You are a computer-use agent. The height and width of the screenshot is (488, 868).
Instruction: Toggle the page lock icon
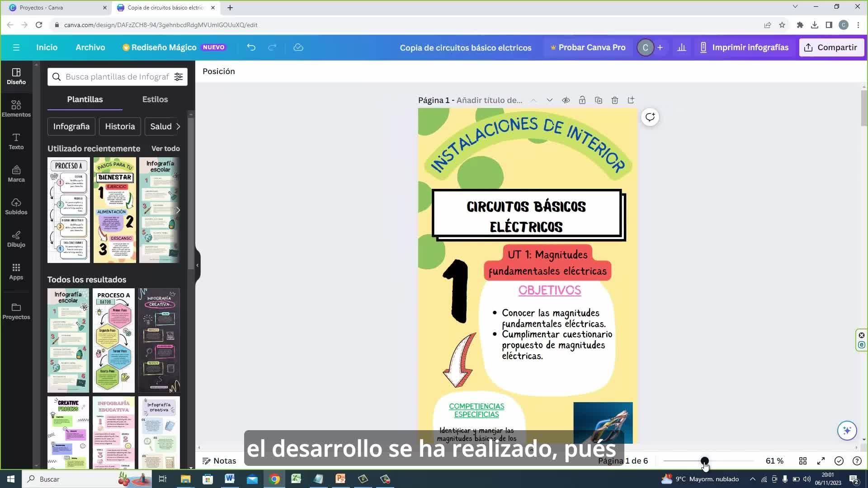[582, 100]
